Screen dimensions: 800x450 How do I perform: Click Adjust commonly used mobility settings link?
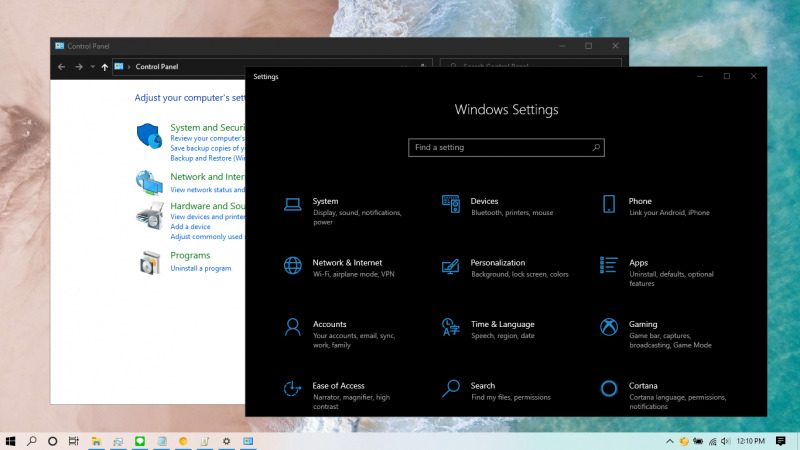[208, 237]
